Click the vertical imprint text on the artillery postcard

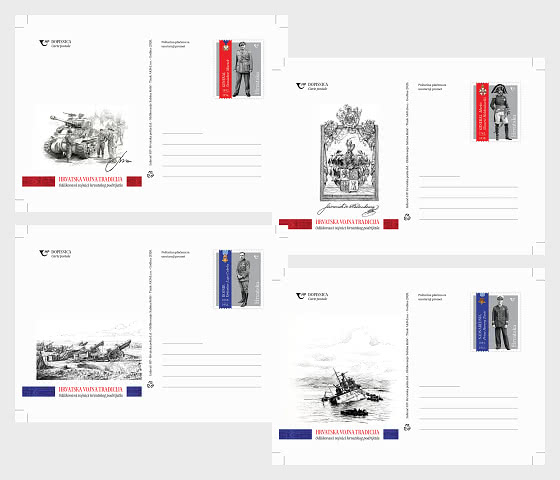tap(150, 312)
